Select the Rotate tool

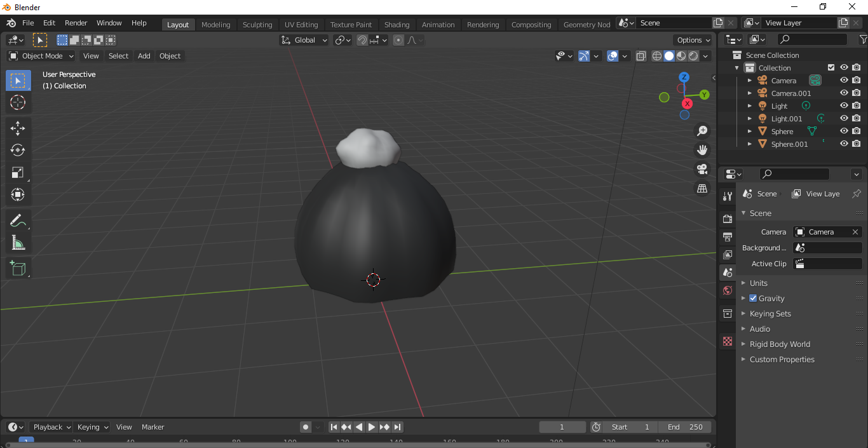point(18,150)
